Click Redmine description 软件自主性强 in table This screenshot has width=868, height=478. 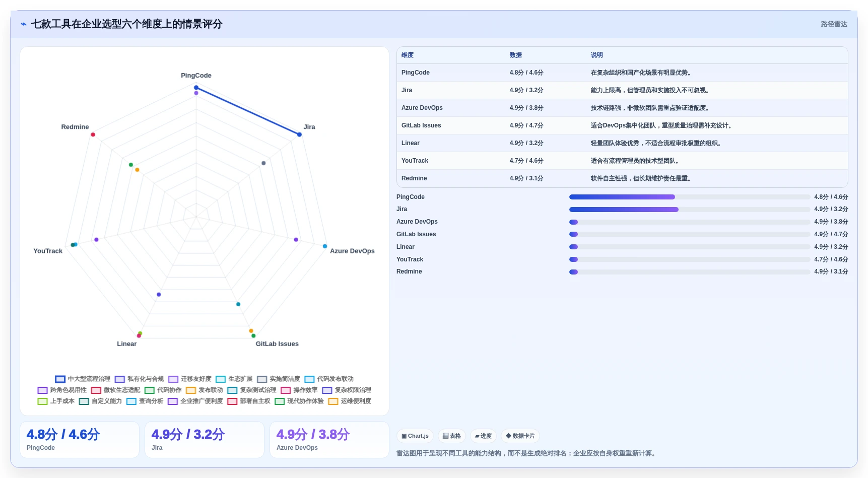[x=641, y=178]
